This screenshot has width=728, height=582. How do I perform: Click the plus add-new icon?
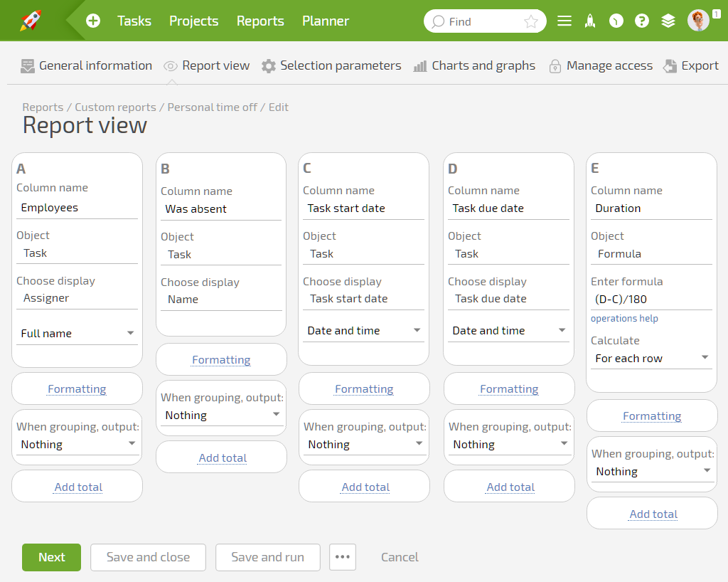[93, 21]
